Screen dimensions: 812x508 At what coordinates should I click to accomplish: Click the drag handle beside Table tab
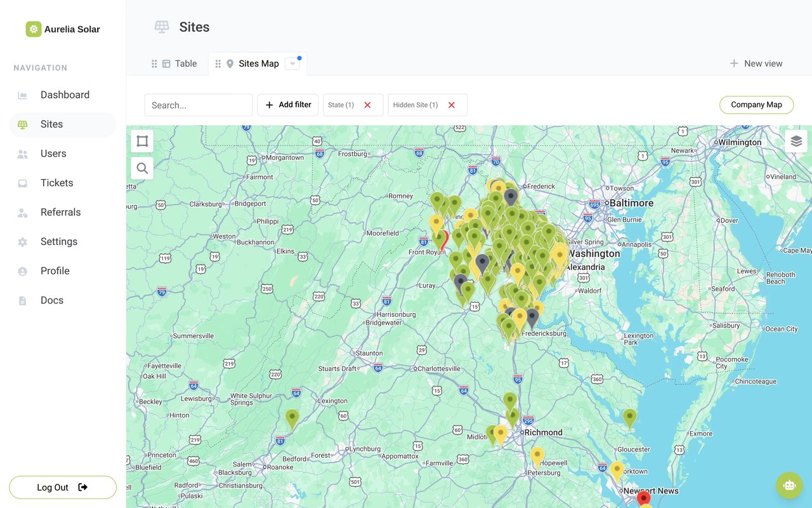coord(154,63)
